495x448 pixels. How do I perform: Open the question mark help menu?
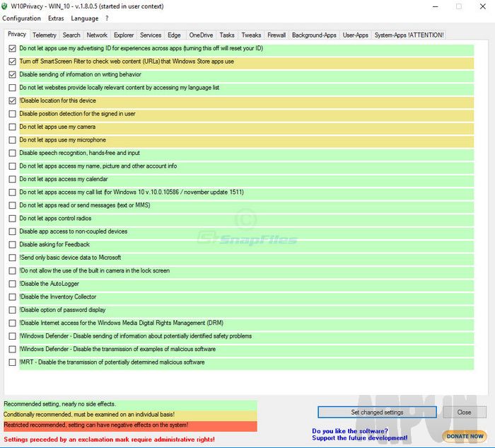tap(107, 18)
